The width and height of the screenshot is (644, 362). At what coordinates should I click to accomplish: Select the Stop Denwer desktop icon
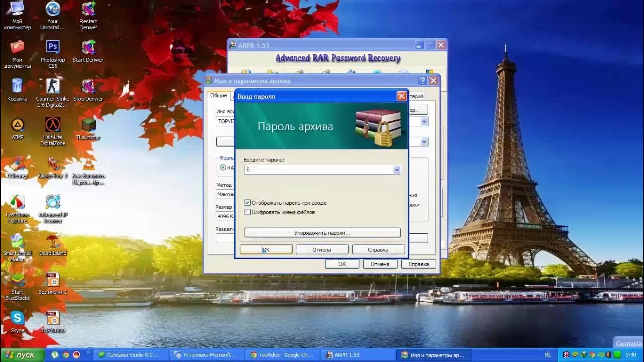[x=88, y=90]
